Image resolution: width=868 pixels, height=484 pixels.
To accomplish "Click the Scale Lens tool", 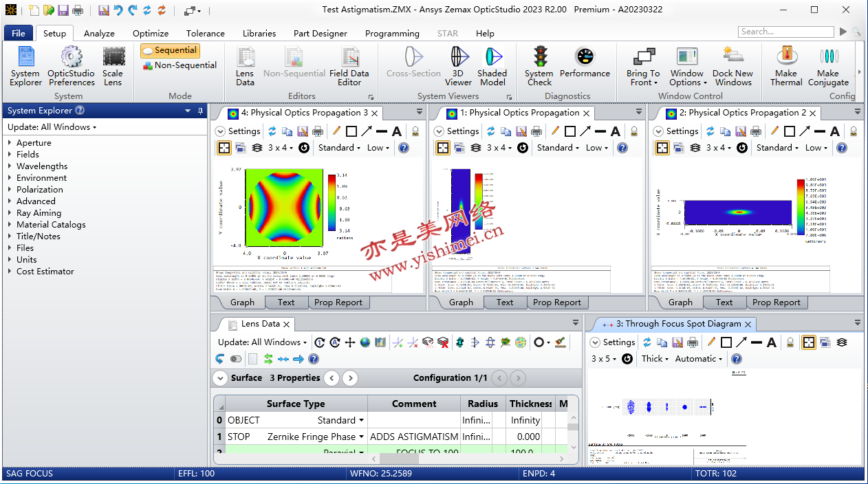I will pyautogui.click(x=113, y=67).
